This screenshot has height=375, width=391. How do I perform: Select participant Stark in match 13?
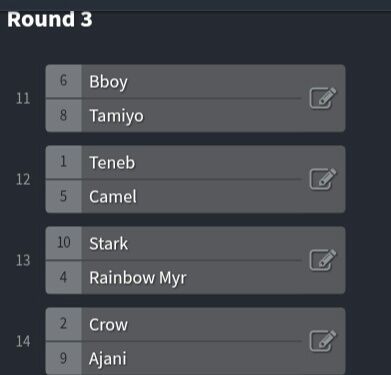108,244
